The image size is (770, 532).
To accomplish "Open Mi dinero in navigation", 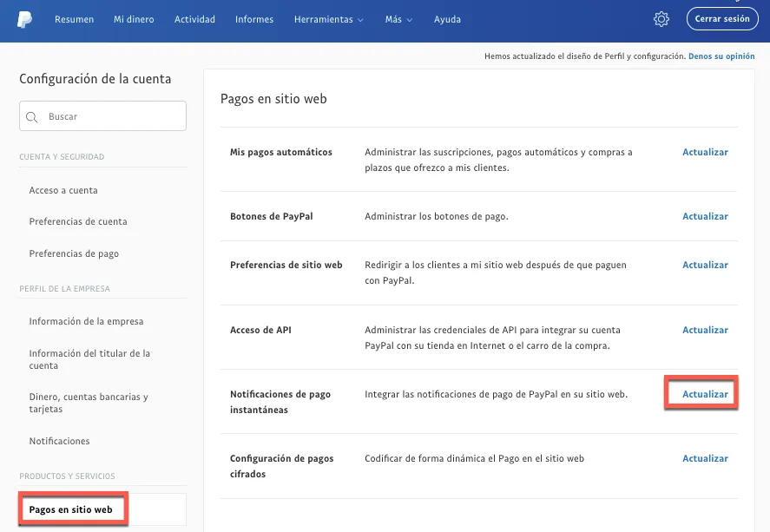I will [134, 20].
